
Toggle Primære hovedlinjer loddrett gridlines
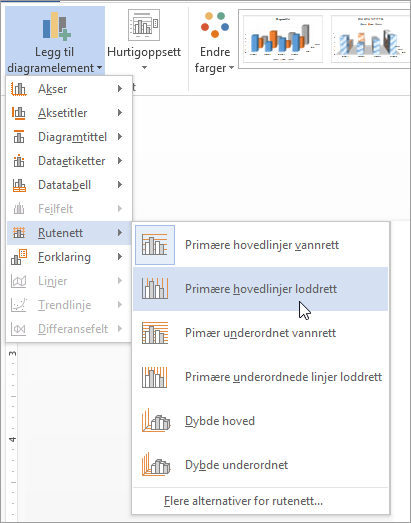261,289
